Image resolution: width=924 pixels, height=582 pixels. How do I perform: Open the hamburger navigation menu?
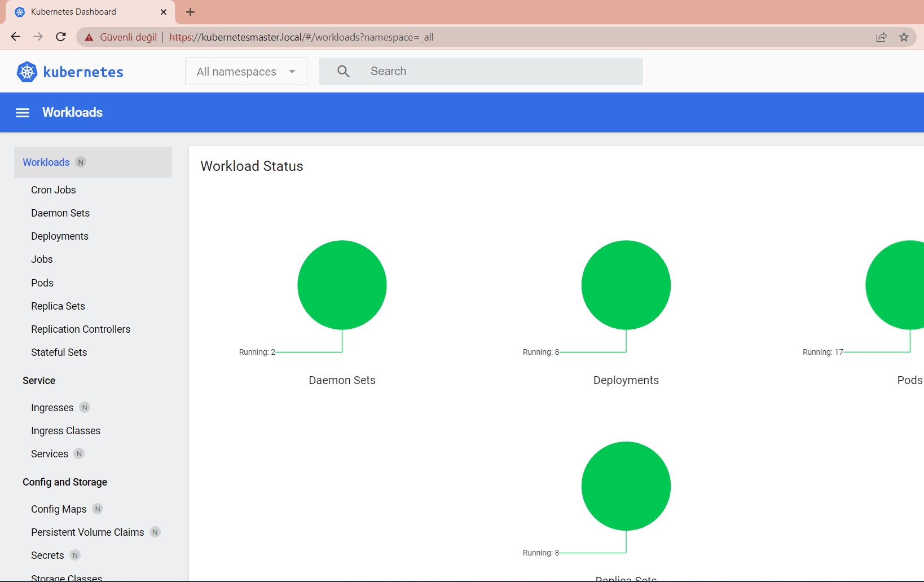tap(23, 113)
